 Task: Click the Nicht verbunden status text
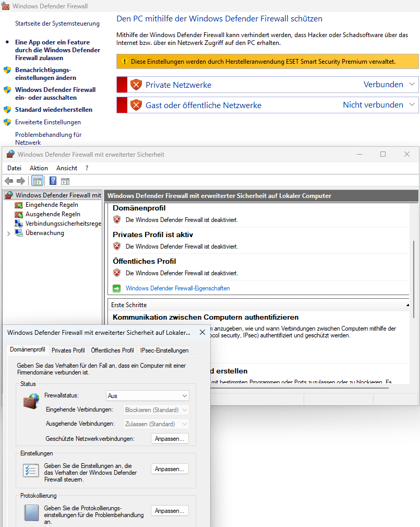(373, 104)
